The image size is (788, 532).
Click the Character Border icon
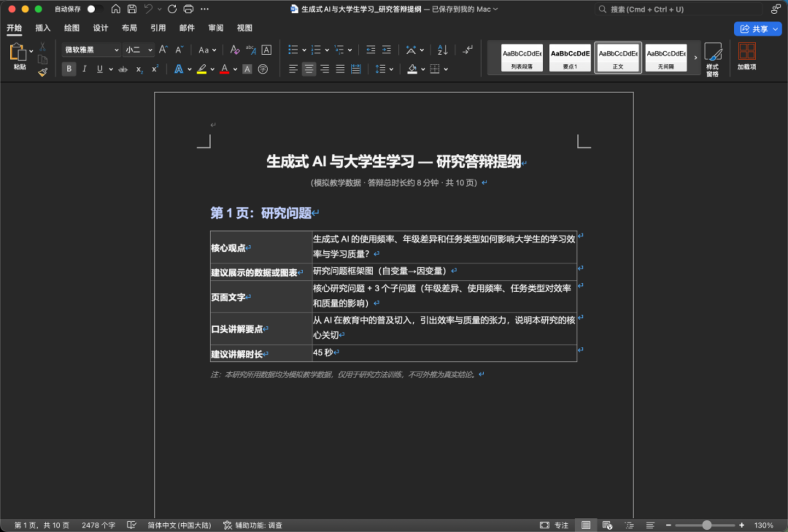click(x=266, y=50)
